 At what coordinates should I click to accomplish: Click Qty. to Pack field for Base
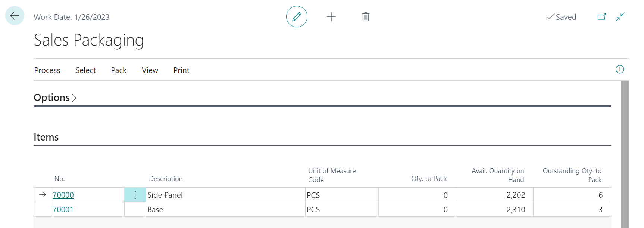(417, 210)
